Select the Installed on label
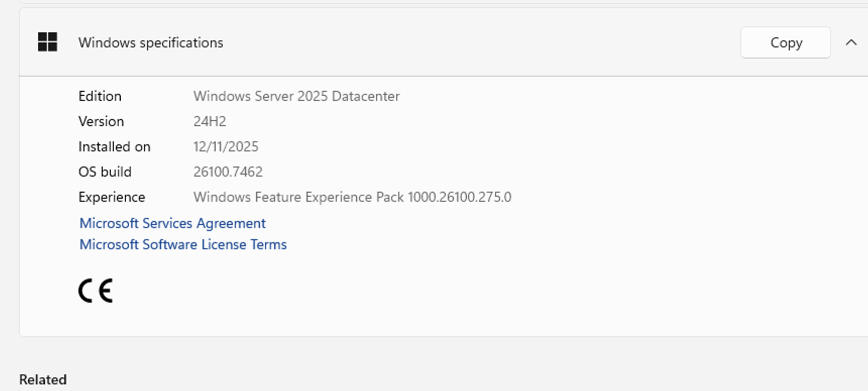 click(114, 146)
